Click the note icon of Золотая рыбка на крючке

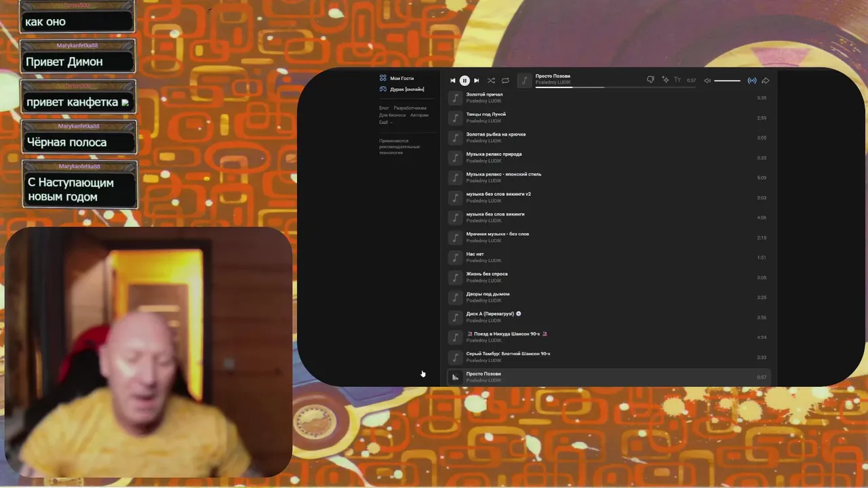coord(455,138)
